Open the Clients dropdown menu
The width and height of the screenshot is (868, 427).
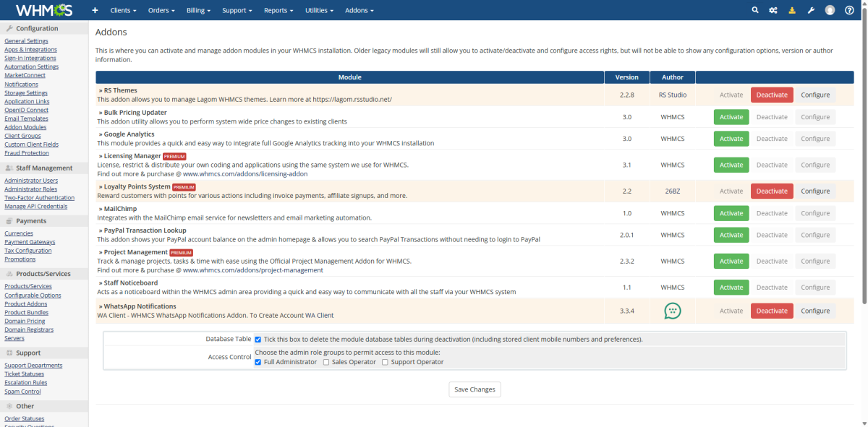123,11
